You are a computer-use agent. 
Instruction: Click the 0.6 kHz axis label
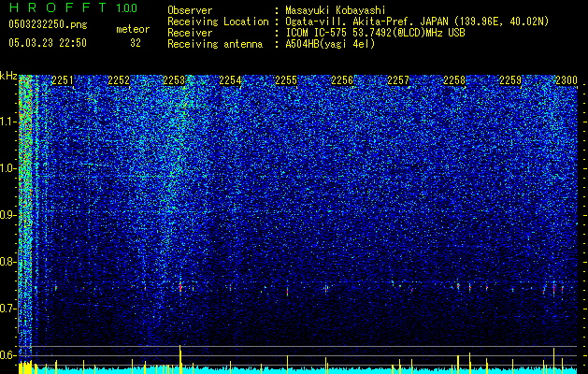point(8,355)
